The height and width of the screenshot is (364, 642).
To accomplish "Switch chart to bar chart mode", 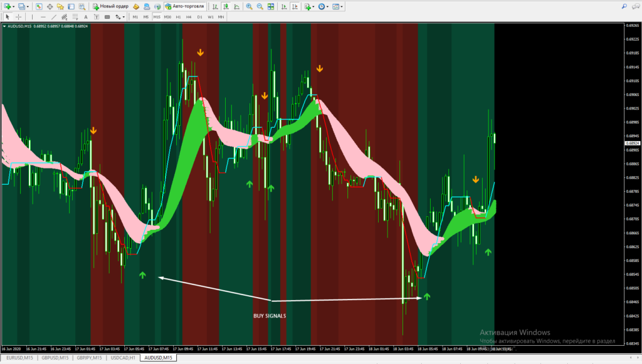I will tap(215, 6).
